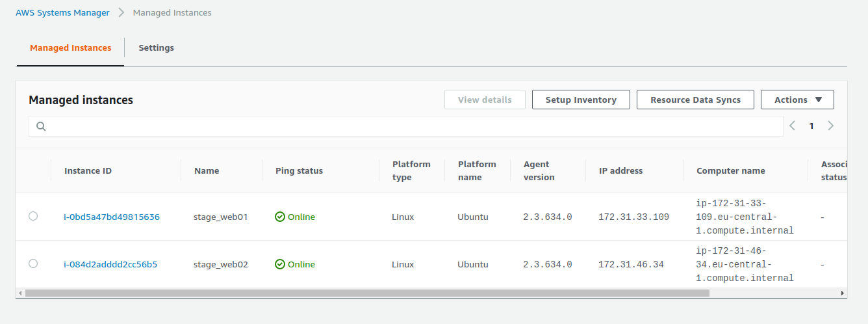Open the Actions dropdown menu
Viewport: 868px width, 324px height.
click(x=797, y=100)
